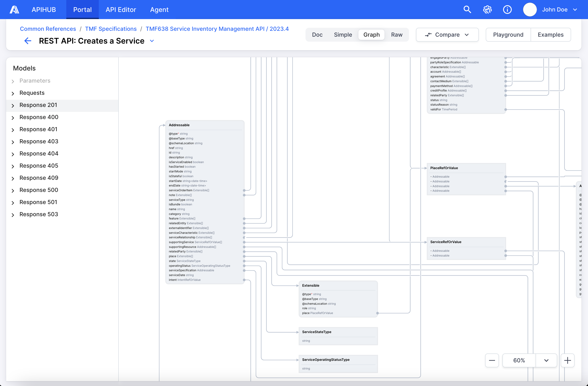
Task: Click the ServiceStateType node header
Action: click(338, 332)
